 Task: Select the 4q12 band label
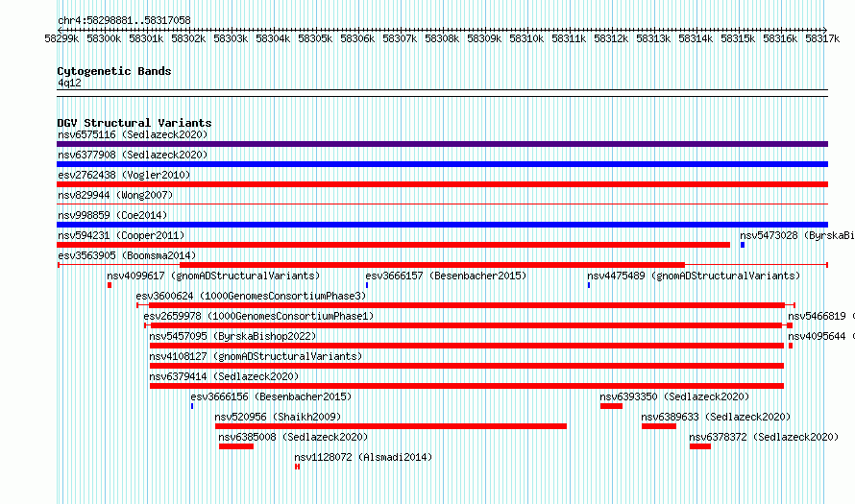point(69,83)
